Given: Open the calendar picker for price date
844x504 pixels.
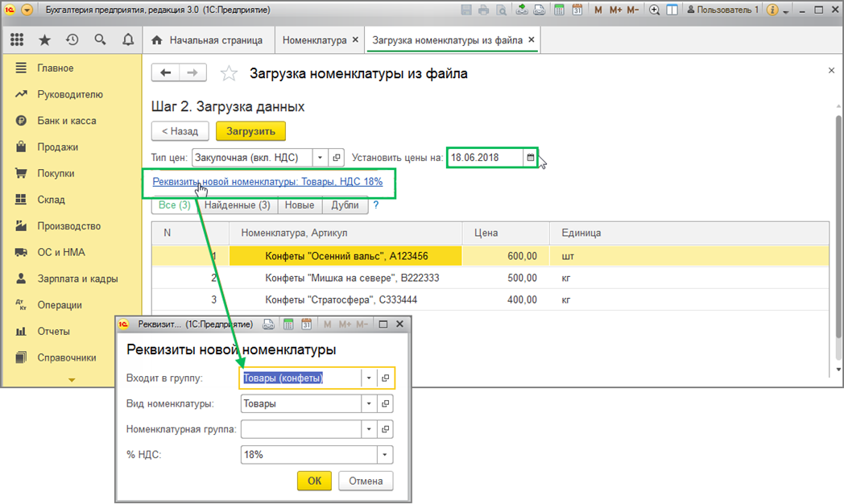Looking at the screenshot, I should pyautogui.click(x=530, y=158).
